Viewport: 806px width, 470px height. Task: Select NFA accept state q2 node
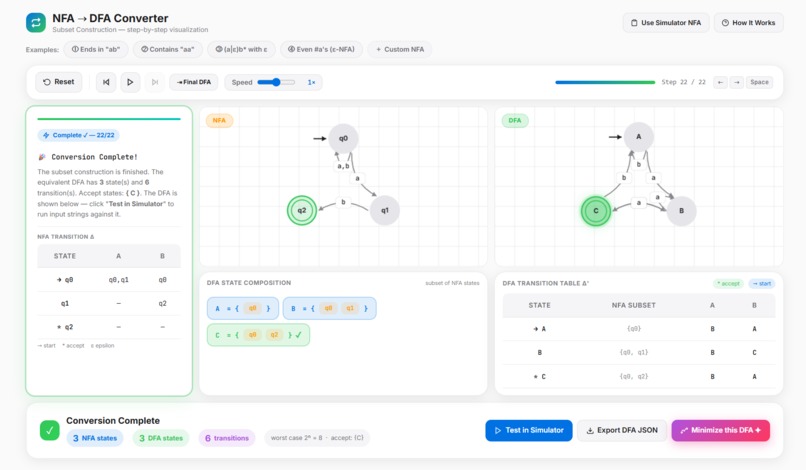click(302, 210)
